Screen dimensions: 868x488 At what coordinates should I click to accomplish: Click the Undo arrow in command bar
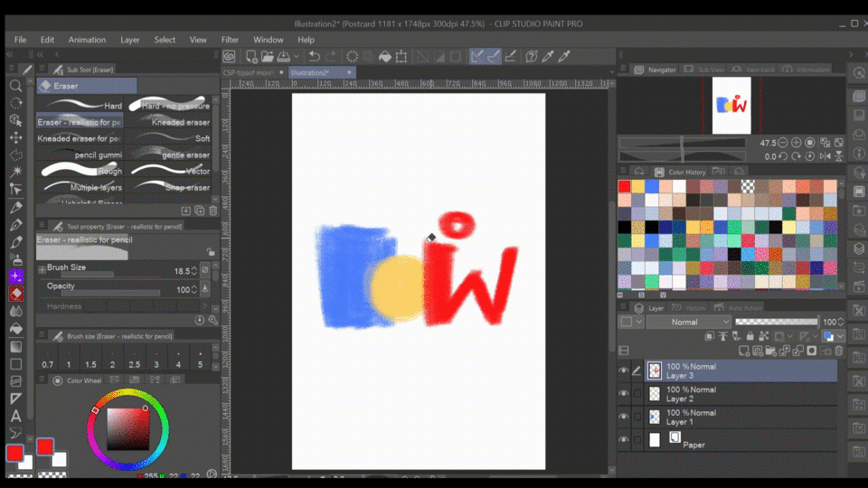pyautogui.click(x=315, y=56)
